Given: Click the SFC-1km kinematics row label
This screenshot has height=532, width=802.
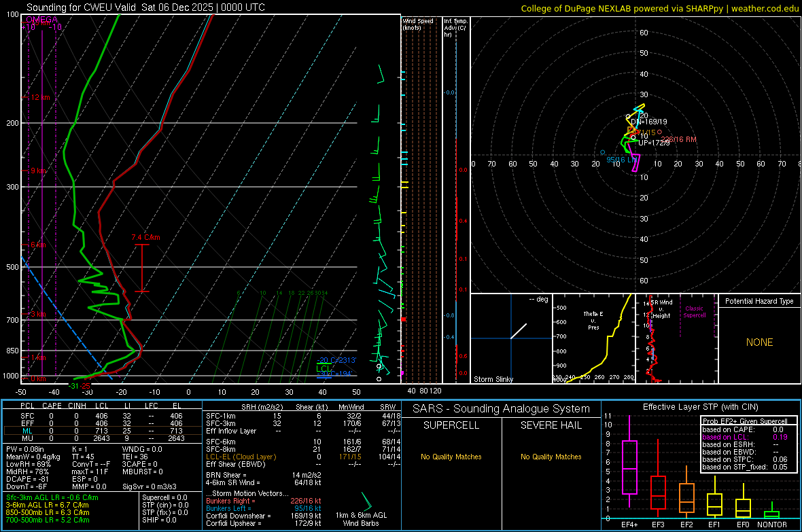Looking at the screenshot, I should click(x=221, y=416).
